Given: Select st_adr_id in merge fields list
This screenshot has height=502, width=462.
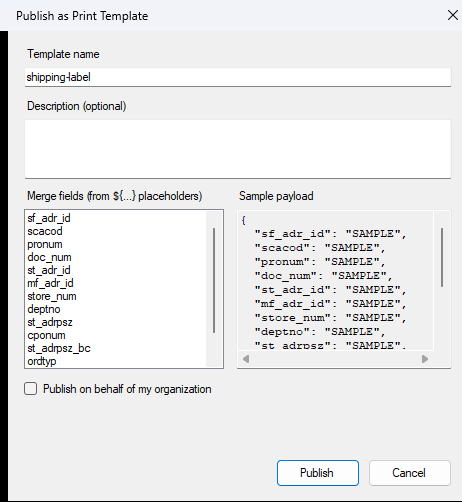Looking at the screenshot, I should click(49, 270).
